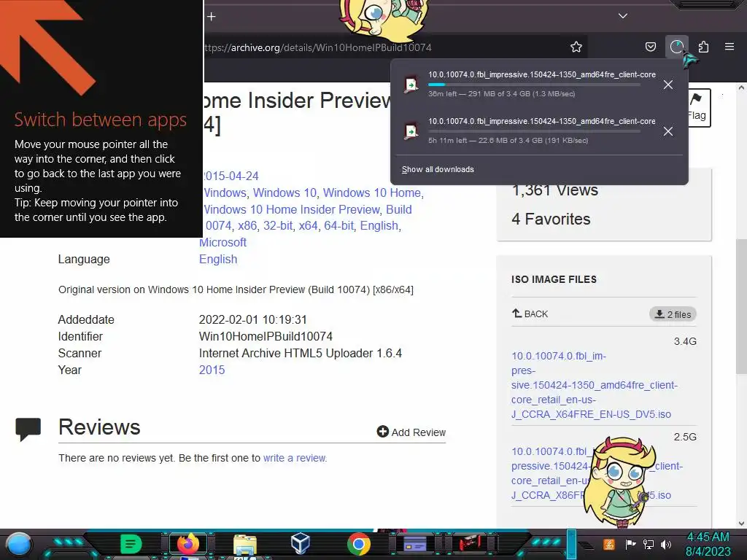
Task: Open the Windows 10 Home topic link
Action: coord(371,192)
